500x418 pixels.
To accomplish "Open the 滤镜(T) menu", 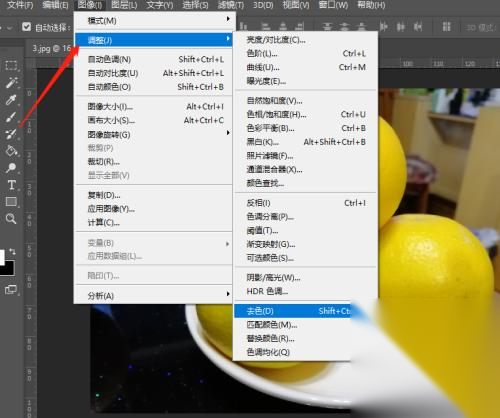I will pos(231,5).
